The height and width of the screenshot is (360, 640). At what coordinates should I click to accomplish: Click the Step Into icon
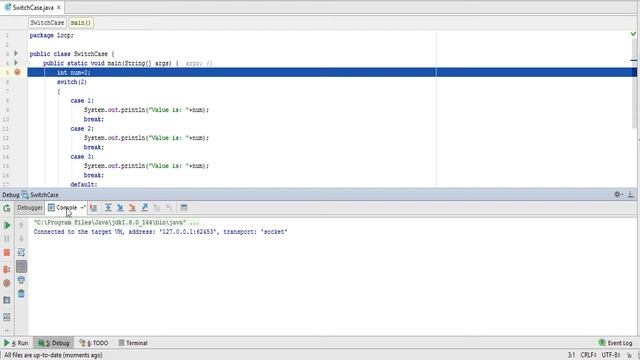click(x=120, y=208)
